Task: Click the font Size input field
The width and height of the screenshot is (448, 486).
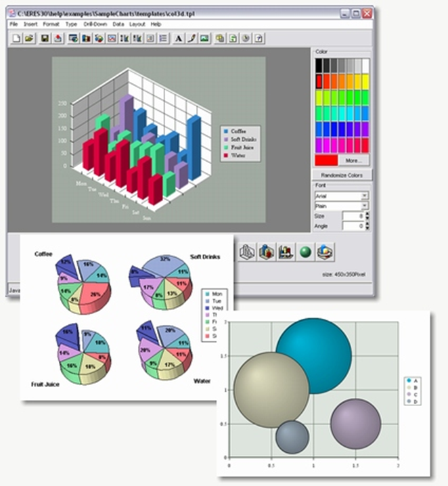Action: 353,216
